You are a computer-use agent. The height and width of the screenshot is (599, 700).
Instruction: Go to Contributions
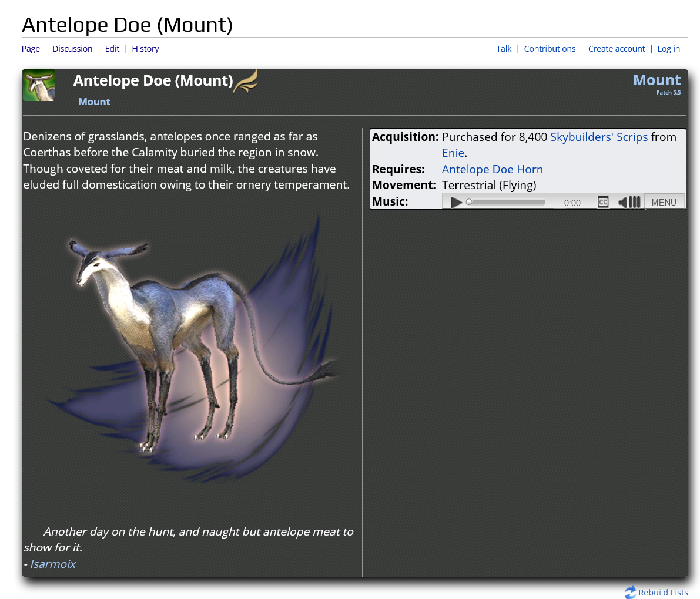click(550, 49)
